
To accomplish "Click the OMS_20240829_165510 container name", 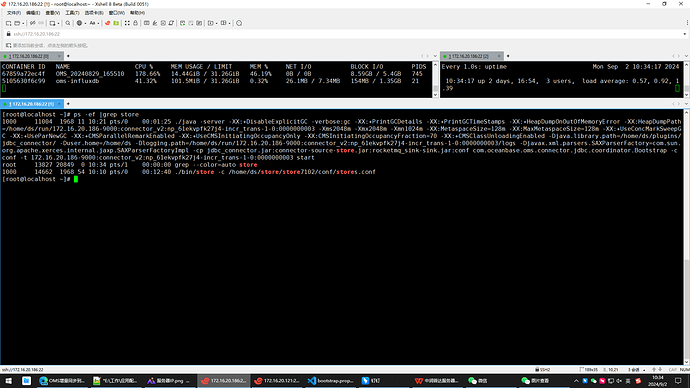I will [90, 74].
